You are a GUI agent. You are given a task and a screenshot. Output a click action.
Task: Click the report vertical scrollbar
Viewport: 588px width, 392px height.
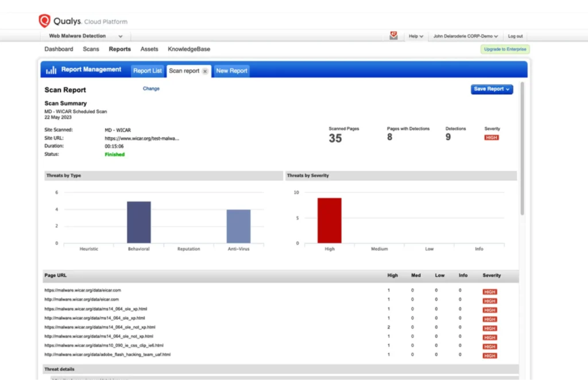(522, 149)
